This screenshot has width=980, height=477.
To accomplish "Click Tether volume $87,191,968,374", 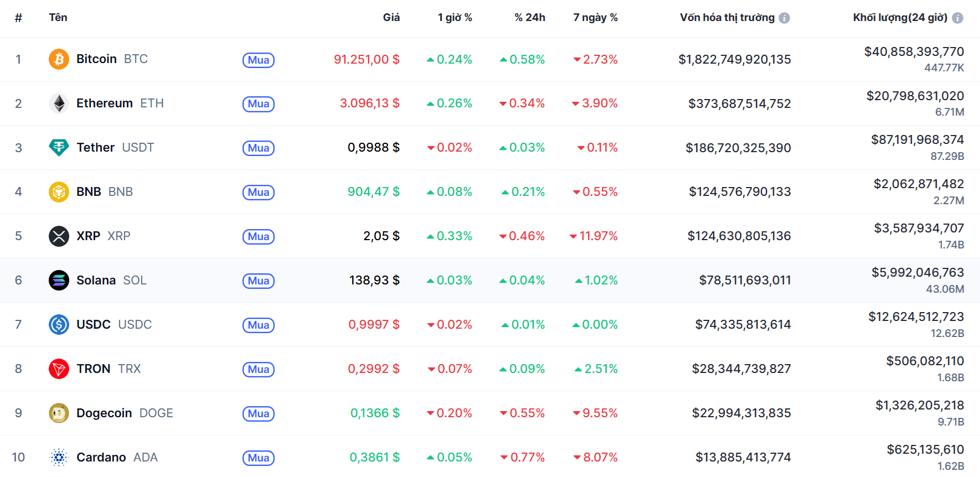I will pos(917,140).
